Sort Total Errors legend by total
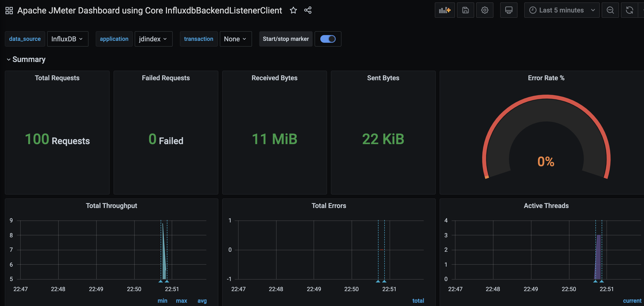 click(x=418, y=301)
